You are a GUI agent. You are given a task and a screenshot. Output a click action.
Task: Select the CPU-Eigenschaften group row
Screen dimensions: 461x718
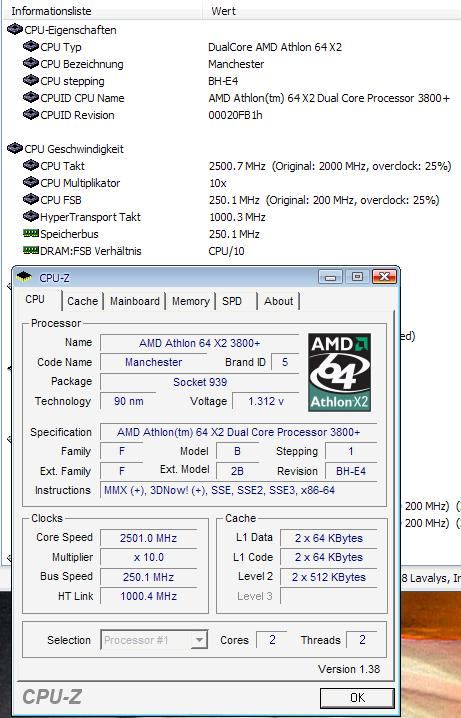[x=70, y=30]
